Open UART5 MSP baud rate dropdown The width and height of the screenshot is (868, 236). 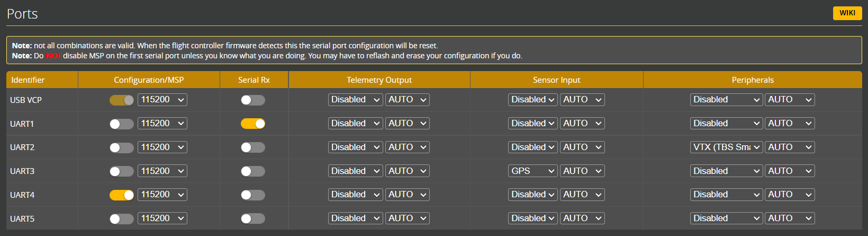coord(162,218)
